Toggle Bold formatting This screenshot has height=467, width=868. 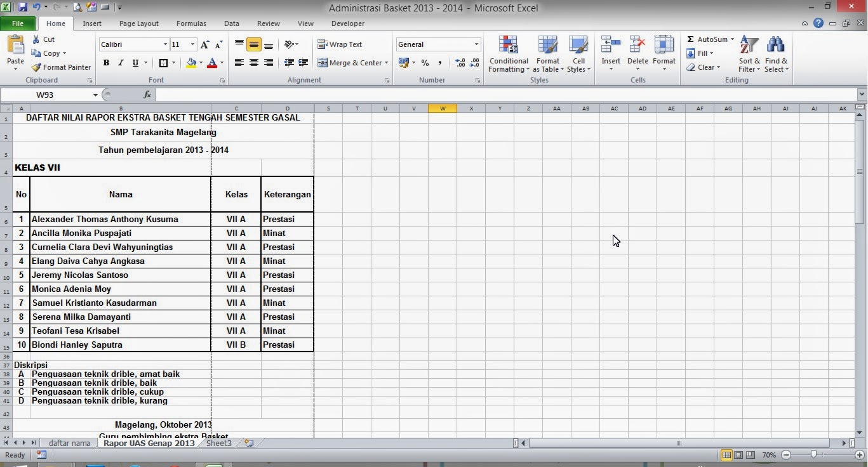point(106,63)
